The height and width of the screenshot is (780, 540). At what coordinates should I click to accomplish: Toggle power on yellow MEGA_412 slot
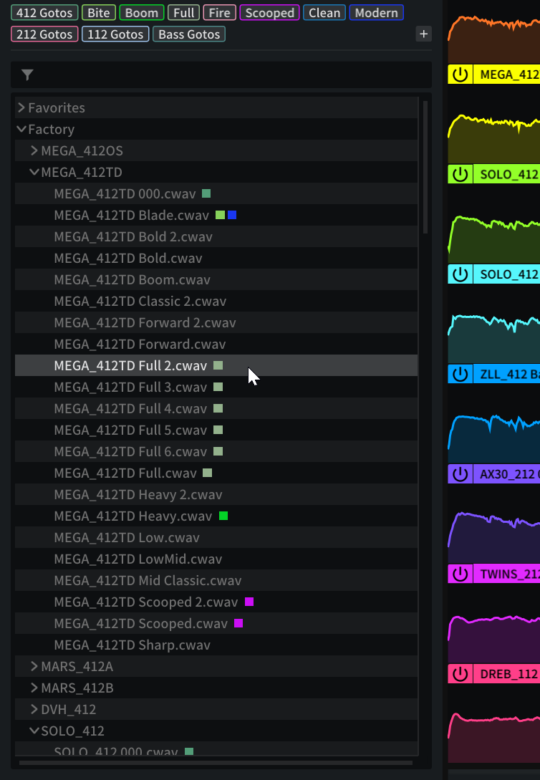(x=460, y=75)
